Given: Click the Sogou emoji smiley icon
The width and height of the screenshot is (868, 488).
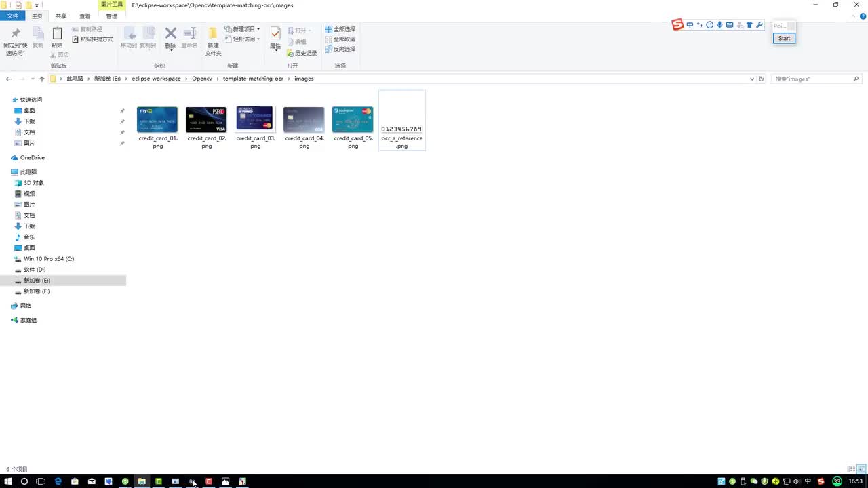Looking at the screenshot, I should [710, 25].
